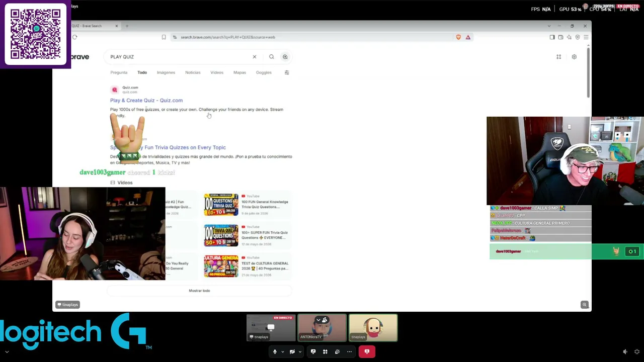Open the search settings gear icon
644x362 pixels.
574,57
